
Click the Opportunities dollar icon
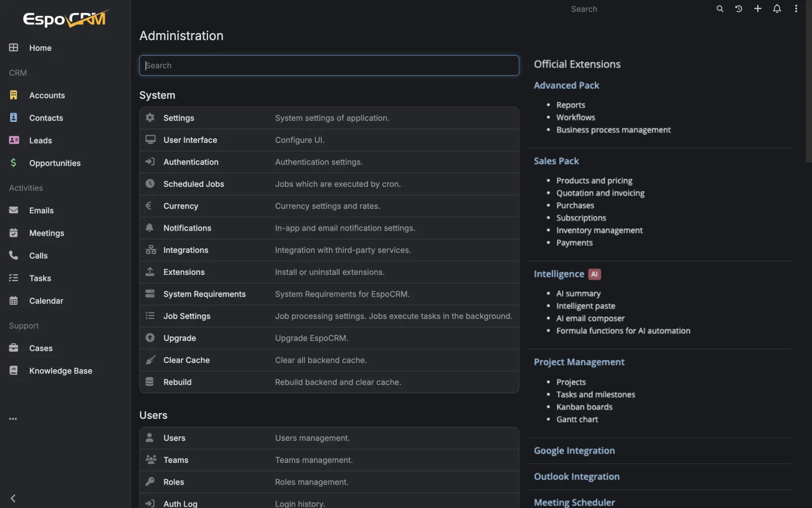[14, 163]
